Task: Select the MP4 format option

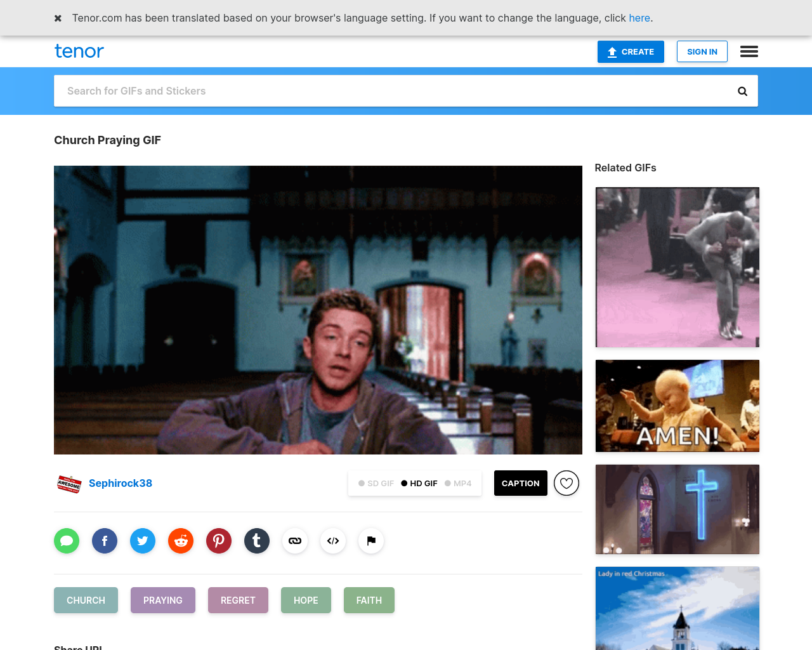Action: tap(458, 484)
